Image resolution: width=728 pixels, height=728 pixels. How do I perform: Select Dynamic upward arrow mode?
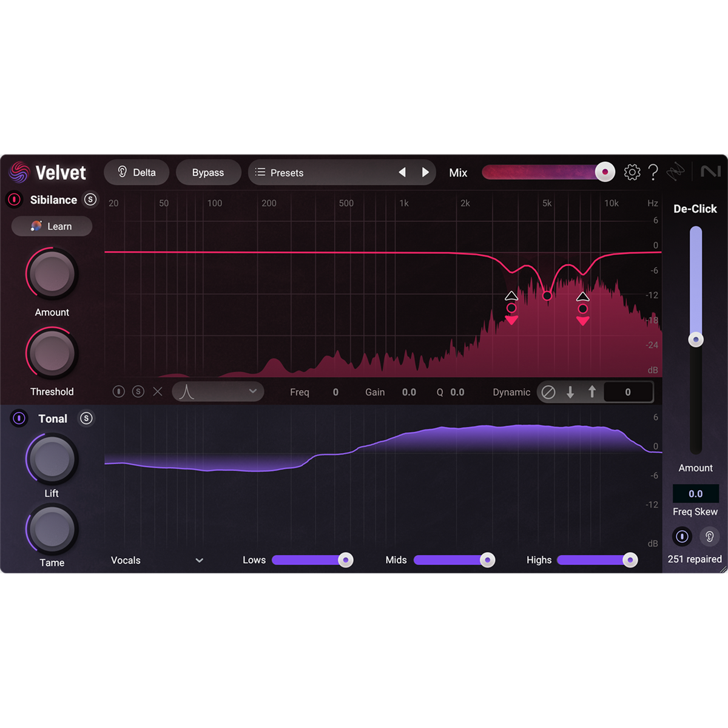tap(592, 393)
